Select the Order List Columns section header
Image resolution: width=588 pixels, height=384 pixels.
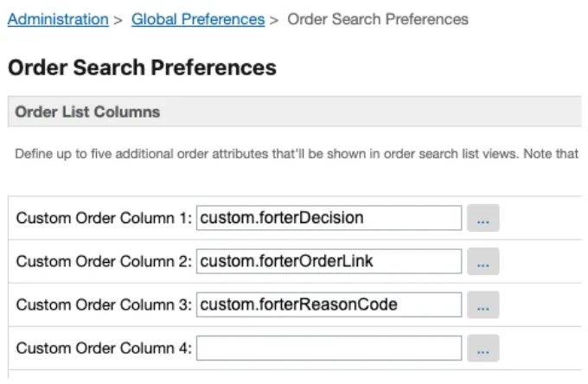coord(295,112)
